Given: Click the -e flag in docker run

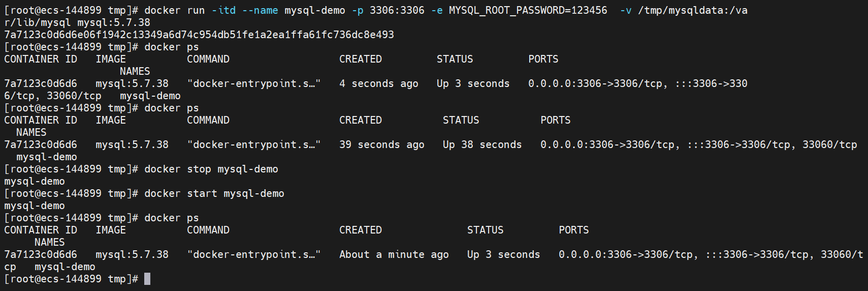Looking at the screenshot, I should pos(436,10).
